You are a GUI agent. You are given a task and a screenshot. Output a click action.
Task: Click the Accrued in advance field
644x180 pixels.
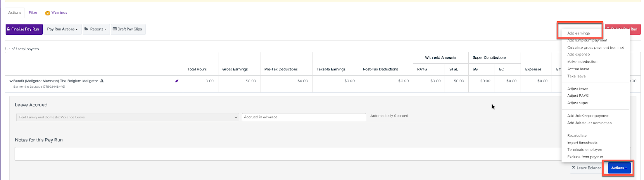303,117
